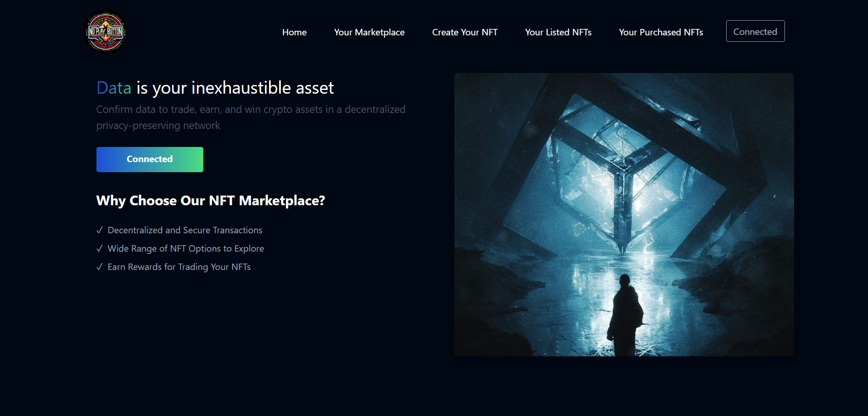Click 'Why Choose Our NFT Marketplace?' heading
This screenshot has height=416, width=868.
[x=211, y=201]
